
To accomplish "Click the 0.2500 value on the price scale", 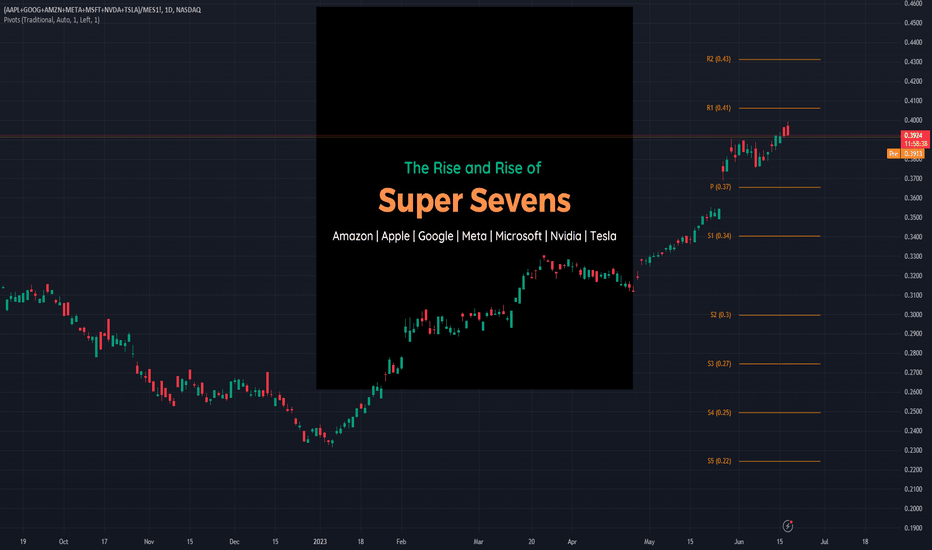I will pos(914,411).
